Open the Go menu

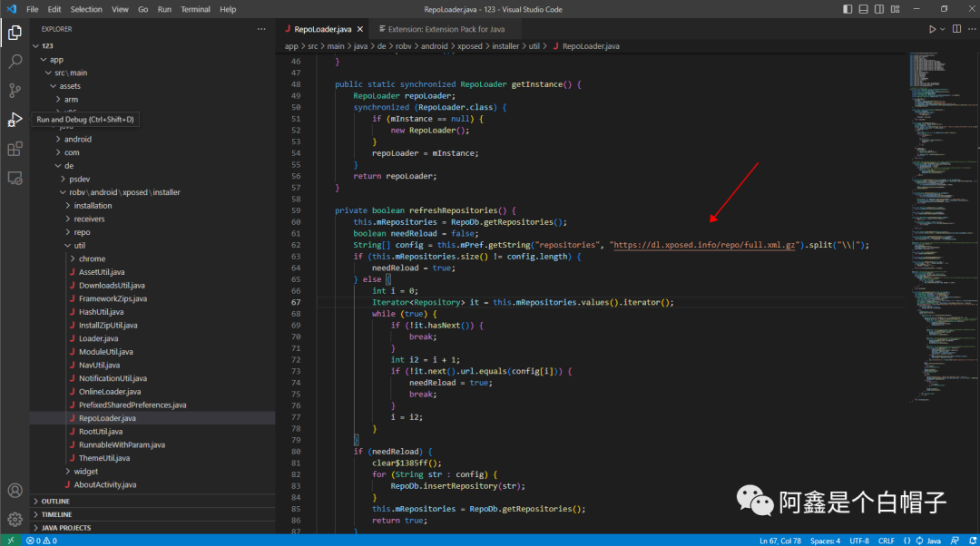click(x=143, y=9)
